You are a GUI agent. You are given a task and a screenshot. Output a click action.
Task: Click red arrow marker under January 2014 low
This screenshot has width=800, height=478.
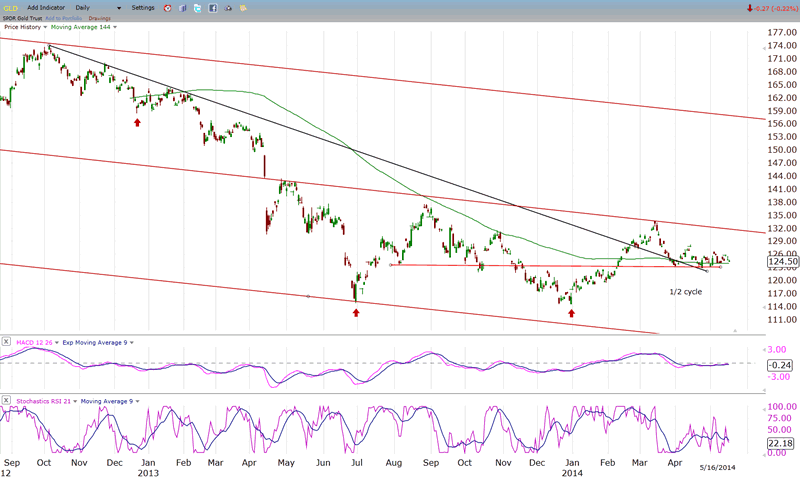pos(571,312)
